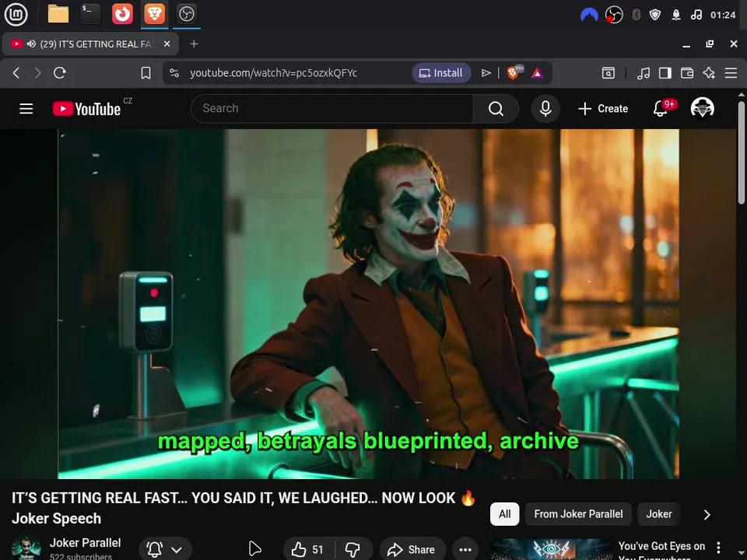Mute the tab using the speaker icon

point(31,44)
